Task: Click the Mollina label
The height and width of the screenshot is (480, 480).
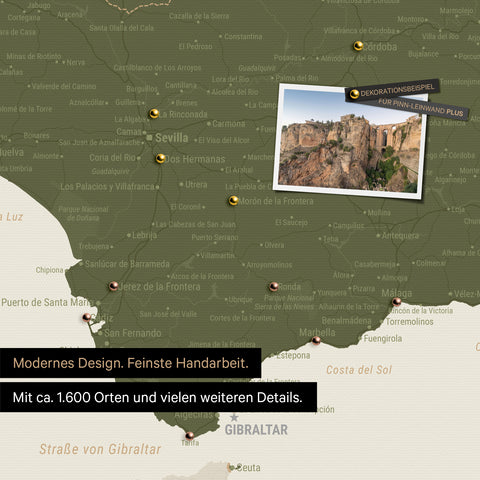Action: point(379,212)
